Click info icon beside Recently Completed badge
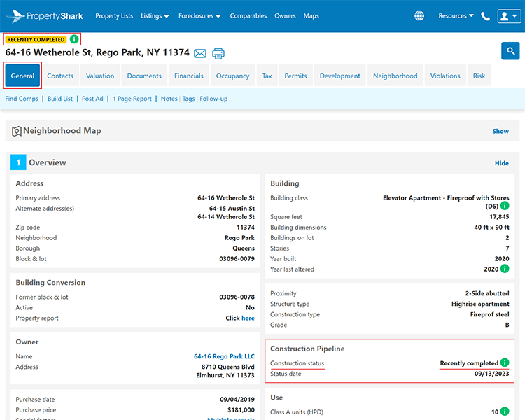 (74, 39)
